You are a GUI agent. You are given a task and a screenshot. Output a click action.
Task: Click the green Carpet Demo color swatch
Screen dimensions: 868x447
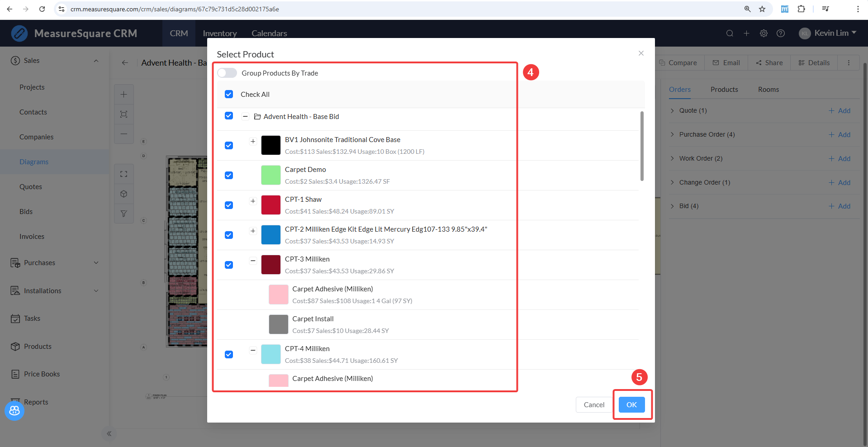(271, 175)
